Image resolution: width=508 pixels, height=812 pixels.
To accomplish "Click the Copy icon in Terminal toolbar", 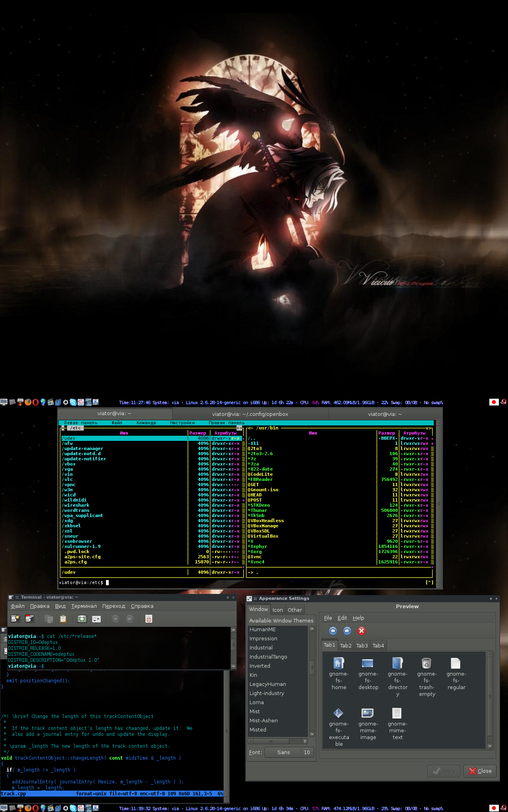I will coord(49,619).
